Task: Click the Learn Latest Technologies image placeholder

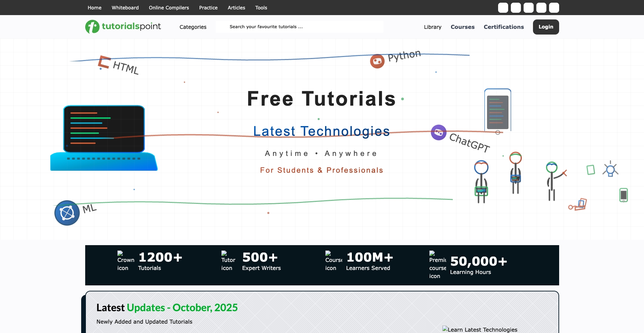Action: pos(480,330)
